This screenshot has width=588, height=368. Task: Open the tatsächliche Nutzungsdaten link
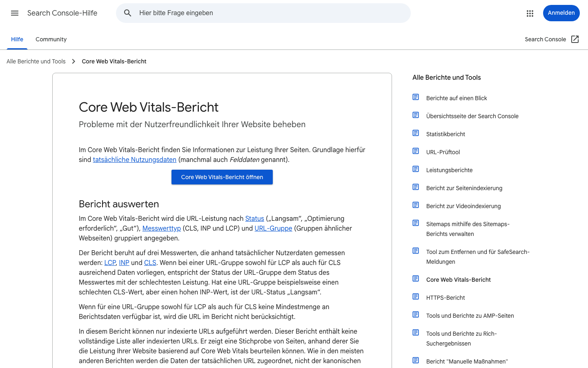135,159
